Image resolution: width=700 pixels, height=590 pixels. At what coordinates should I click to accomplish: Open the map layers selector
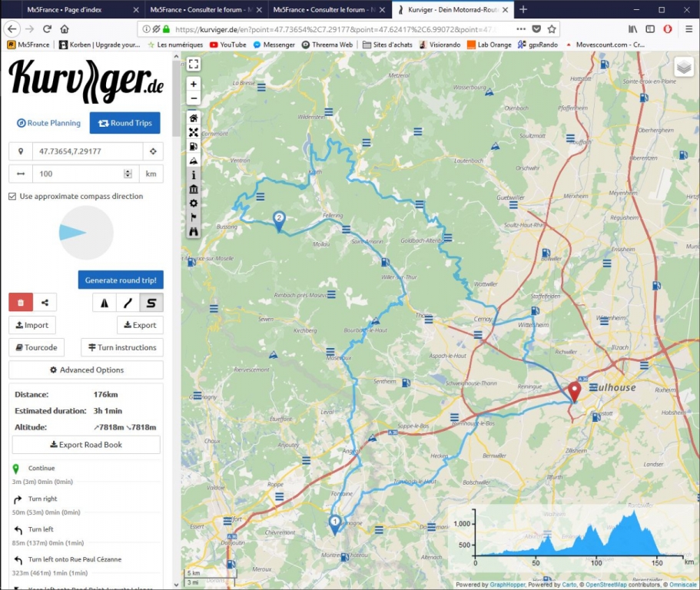[684, 68]
